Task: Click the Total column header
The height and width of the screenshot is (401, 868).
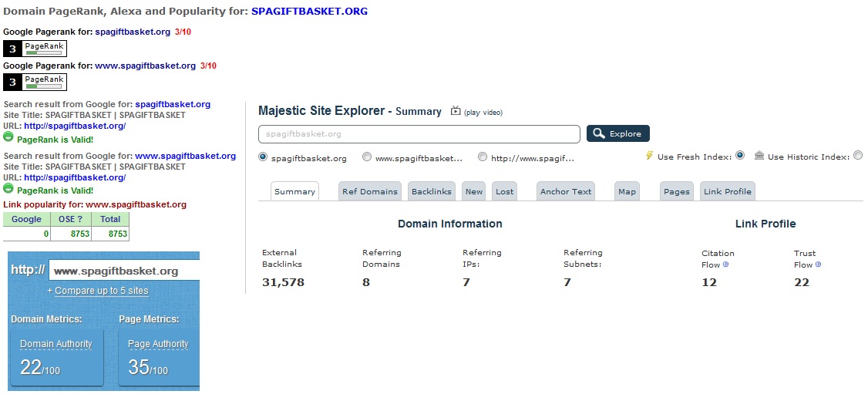Action: click(x=110, y=219)
